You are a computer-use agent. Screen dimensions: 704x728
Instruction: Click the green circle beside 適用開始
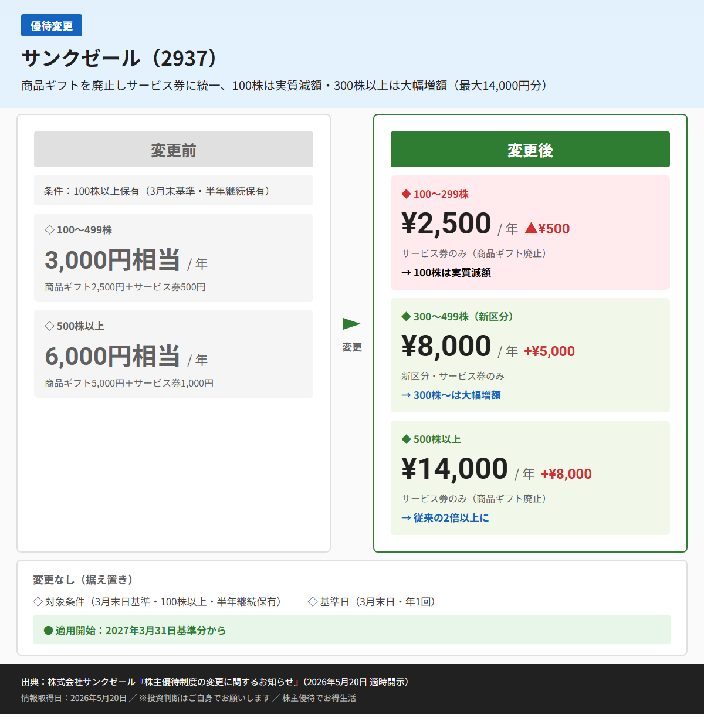(x=49, y=631)
